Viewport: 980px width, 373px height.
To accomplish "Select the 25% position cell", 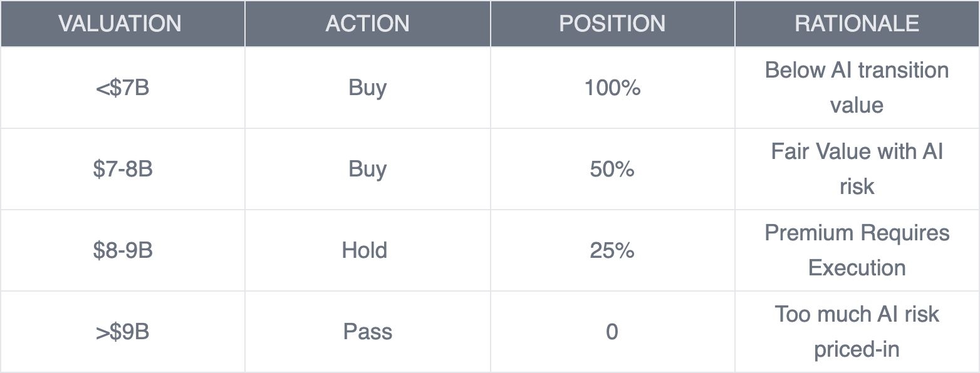I will click(x=612, y=250).
